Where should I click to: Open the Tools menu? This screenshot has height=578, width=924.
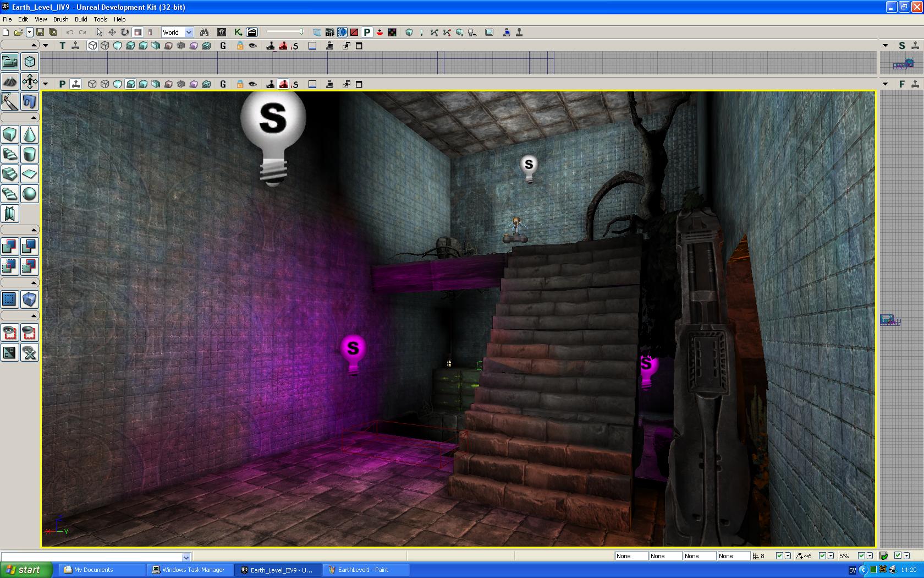[100, 19]
